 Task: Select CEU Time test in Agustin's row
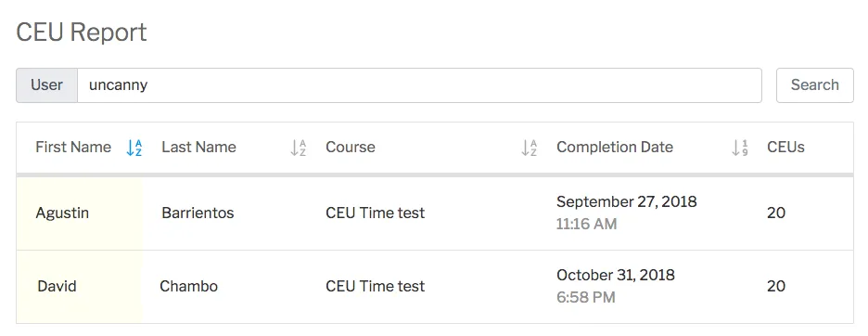coord(376,213)
